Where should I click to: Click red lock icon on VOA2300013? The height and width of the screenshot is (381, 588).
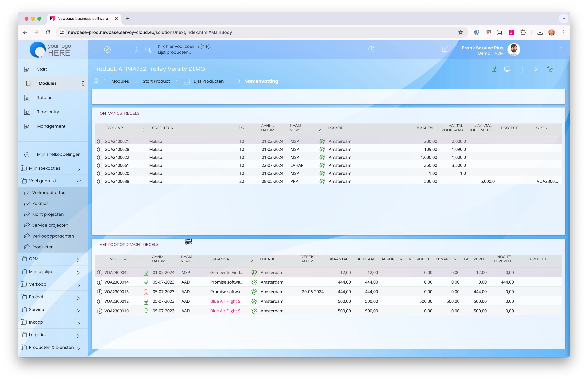click(146, 292)
